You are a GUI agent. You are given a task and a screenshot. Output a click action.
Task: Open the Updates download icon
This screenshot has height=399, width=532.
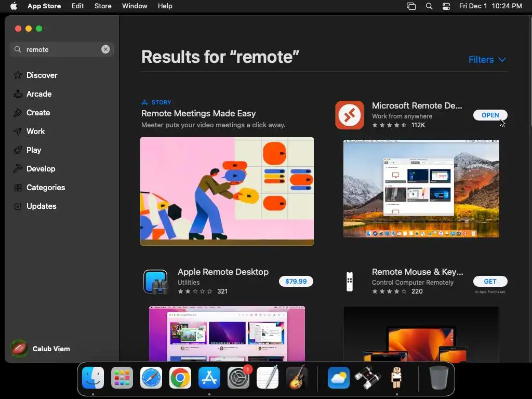point(18,206)
